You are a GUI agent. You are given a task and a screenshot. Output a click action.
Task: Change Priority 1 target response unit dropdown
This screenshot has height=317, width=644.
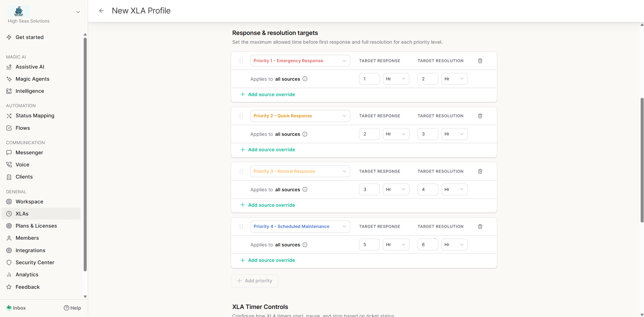396,79
